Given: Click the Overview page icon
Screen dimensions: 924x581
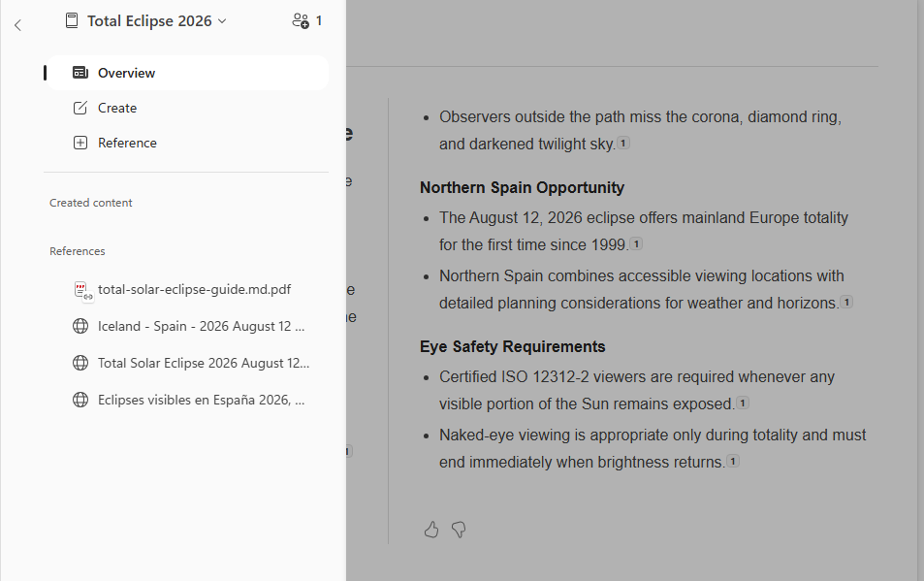Looking at the screenshot, I should [80, 73].
